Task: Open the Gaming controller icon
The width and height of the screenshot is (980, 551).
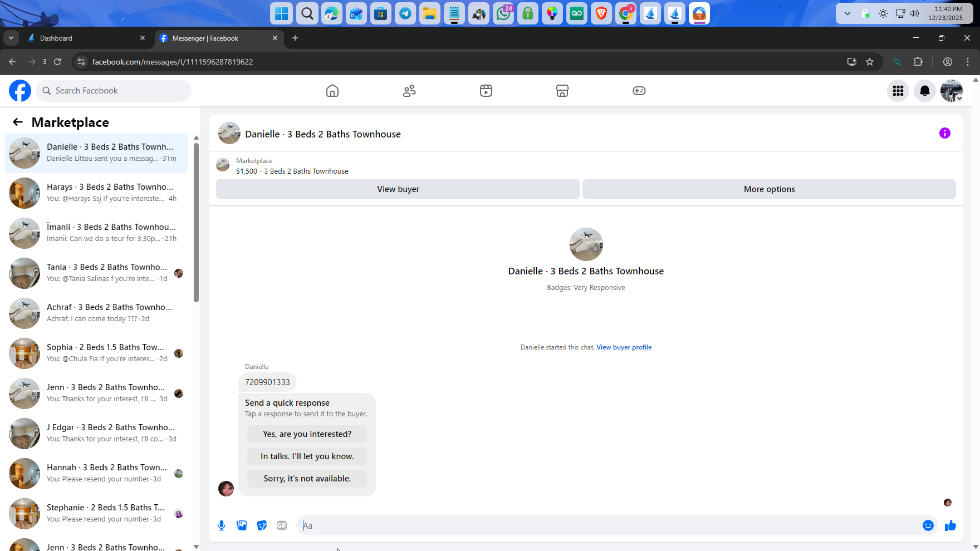Action: (639, 91)
